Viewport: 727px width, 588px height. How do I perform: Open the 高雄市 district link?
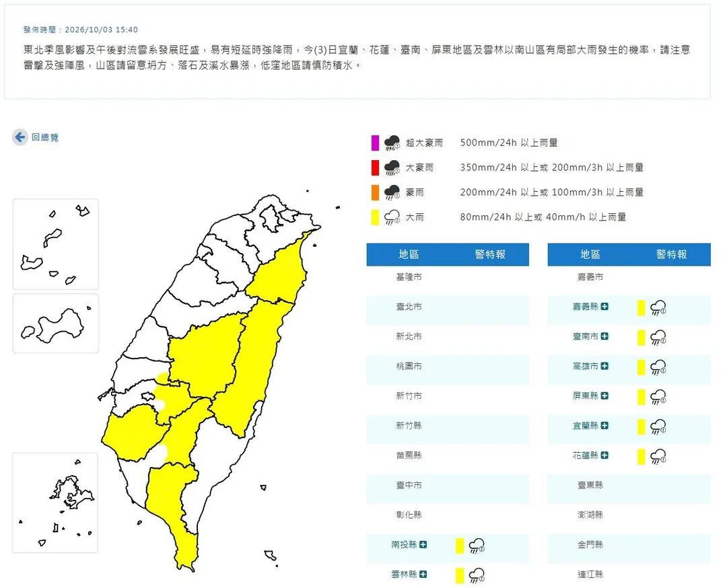(x=586, y=366)
